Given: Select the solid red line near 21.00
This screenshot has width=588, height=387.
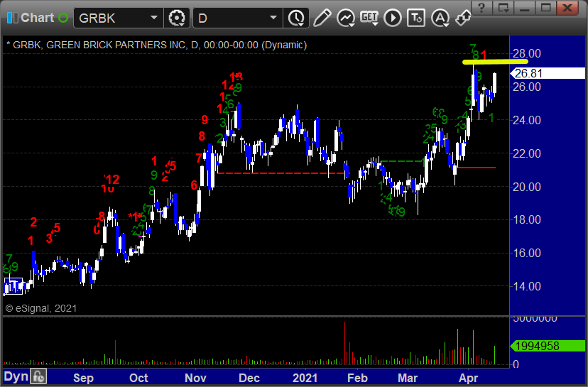Looking at the screenshot, I should click(x=477, y=168).
